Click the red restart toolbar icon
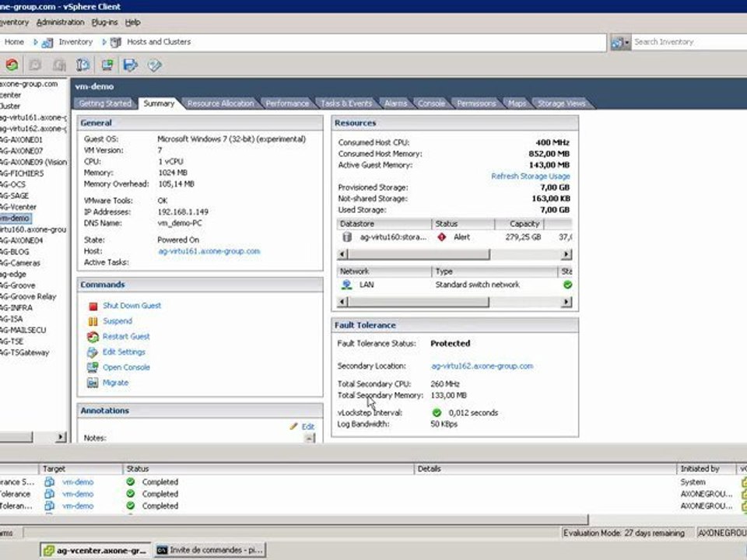The image size is (747, 560). (x=12, y=65)
